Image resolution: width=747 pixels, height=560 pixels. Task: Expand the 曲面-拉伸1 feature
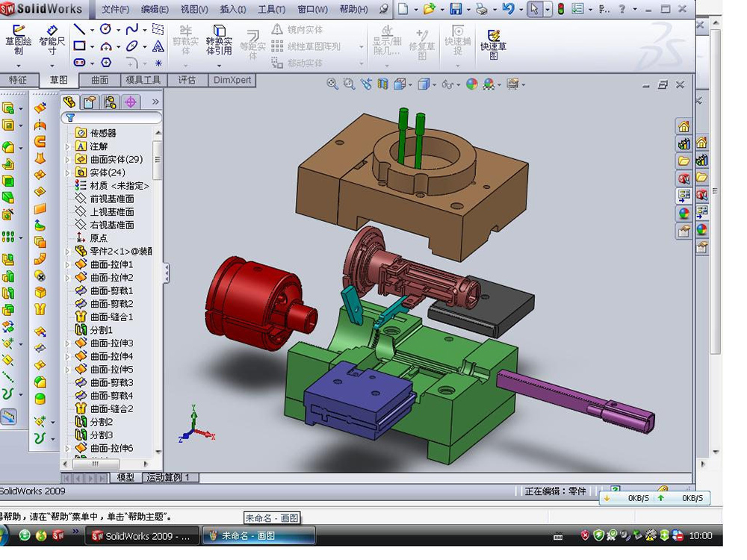[68, 265]
